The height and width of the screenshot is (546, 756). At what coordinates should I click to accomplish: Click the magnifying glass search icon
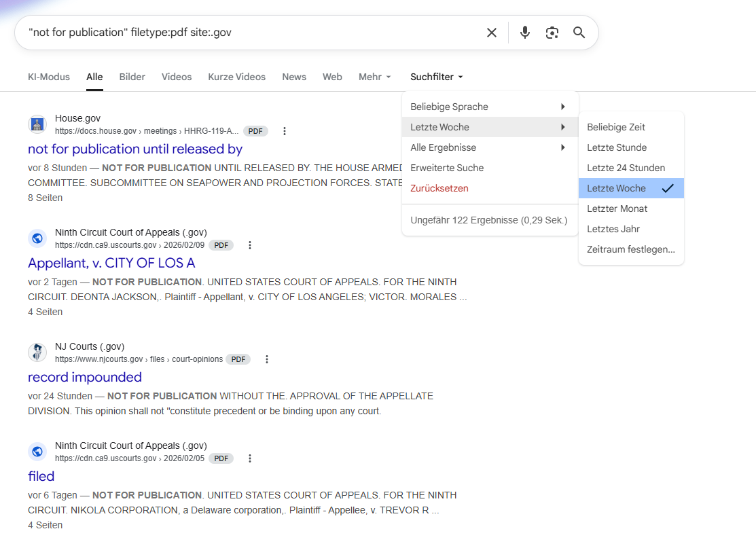point(578,32)
